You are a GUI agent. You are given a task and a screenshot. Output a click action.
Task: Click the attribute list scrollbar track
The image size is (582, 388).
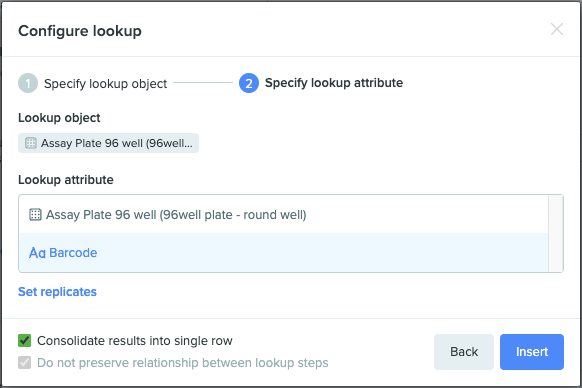(556, 234)
